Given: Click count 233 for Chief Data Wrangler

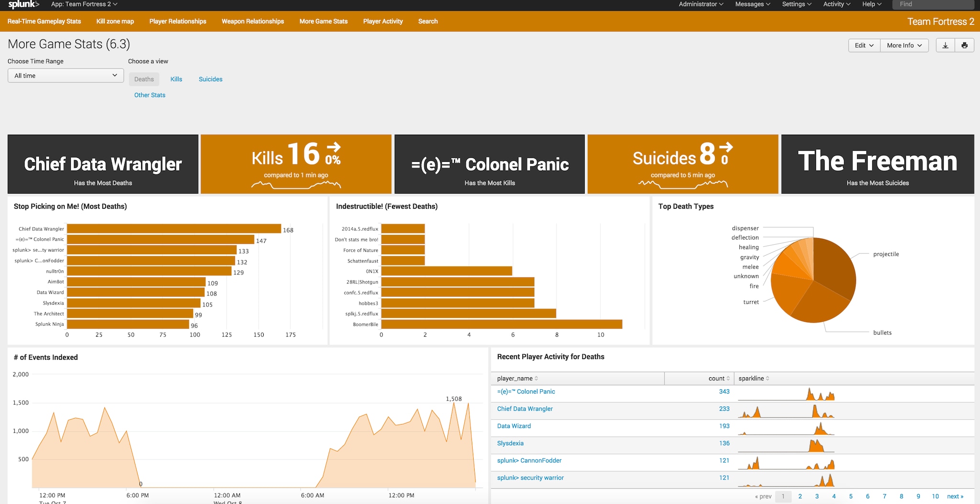Looking at the screenshot, I should pos(724,409).
